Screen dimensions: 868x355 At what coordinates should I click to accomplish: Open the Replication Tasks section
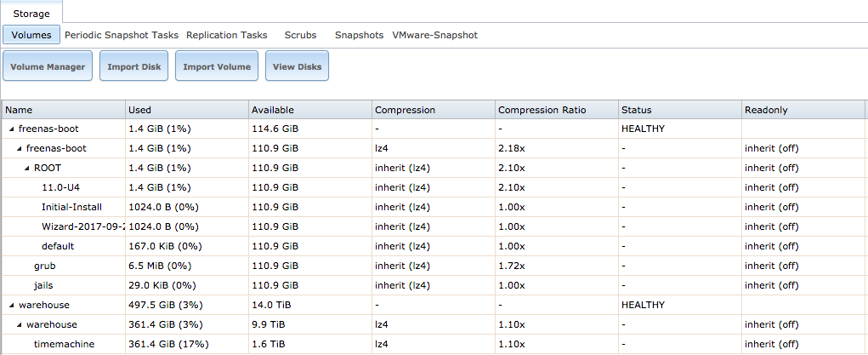point(226,35)
